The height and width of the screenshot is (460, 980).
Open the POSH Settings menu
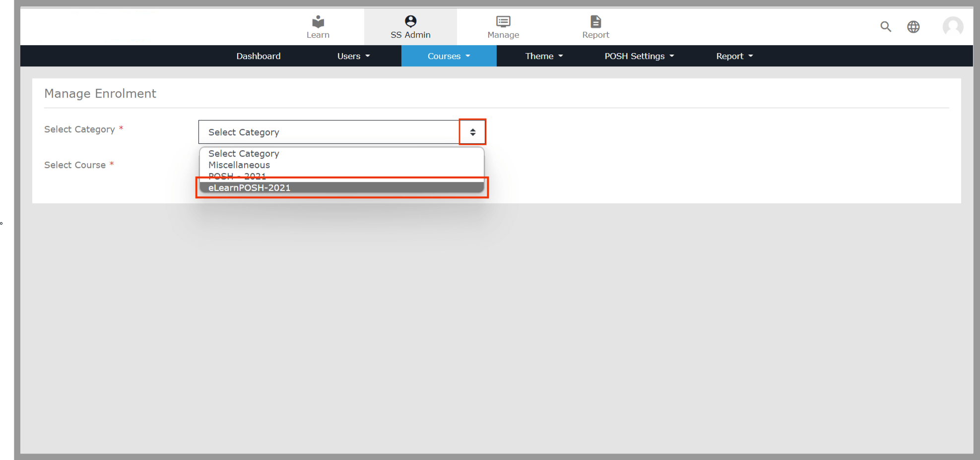tap(639, 56)
